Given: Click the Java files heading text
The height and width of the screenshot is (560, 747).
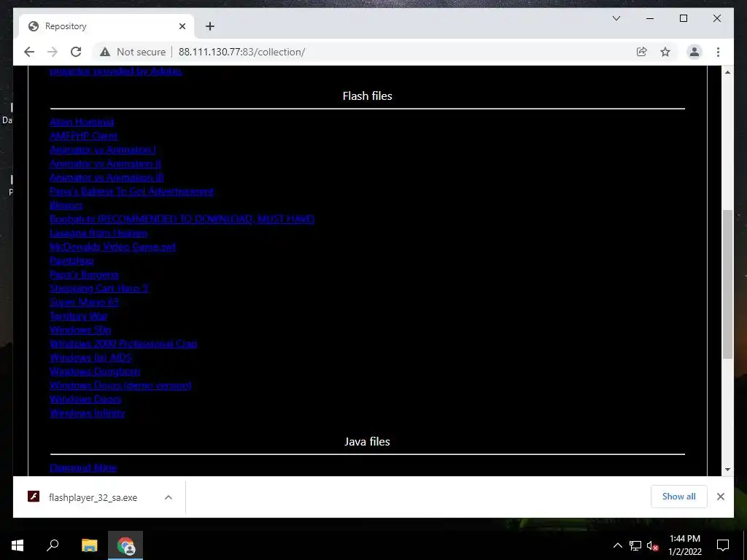Looking at the screenshot, I should click(x=368, y=441).
